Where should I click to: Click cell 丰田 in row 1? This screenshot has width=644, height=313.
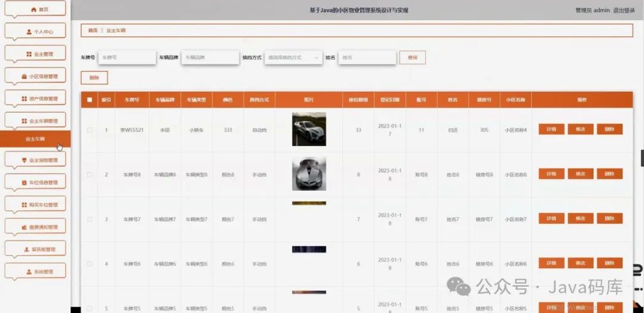point(165,130)
